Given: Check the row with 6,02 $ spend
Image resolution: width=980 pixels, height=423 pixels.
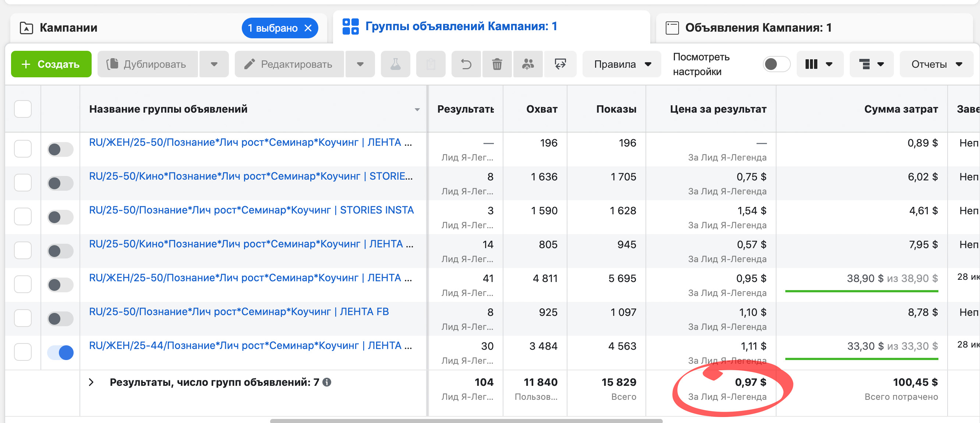Looking at the screenshot, I should (x=23, y=182).
